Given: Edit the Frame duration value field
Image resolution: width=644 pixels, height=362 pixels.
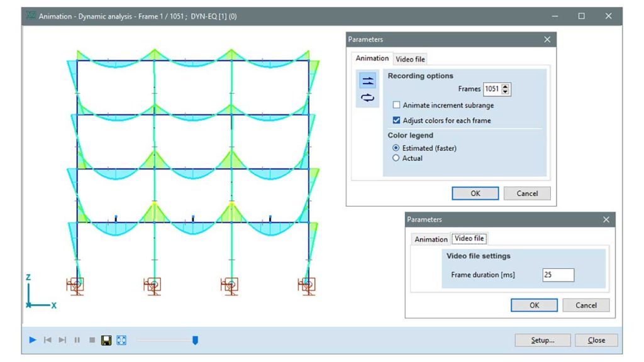Looking at the screenshot, I should (557, 275).
